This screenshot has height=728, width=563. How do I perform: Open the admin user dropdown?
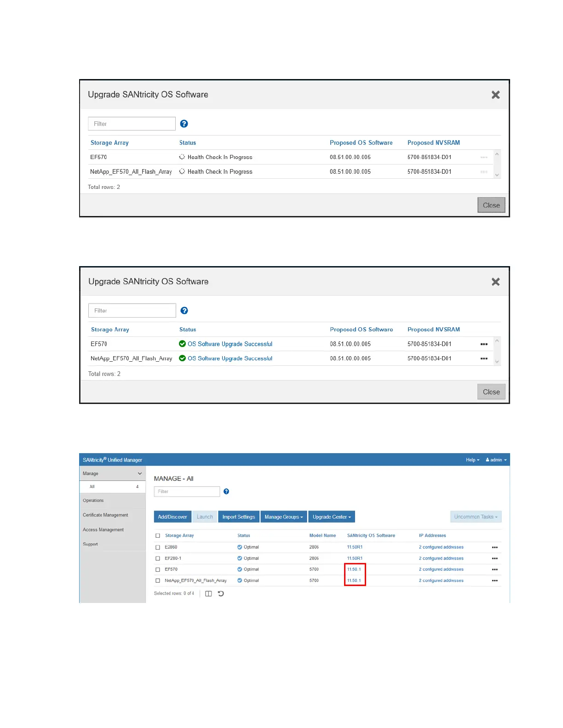click(x=496, y=460)
